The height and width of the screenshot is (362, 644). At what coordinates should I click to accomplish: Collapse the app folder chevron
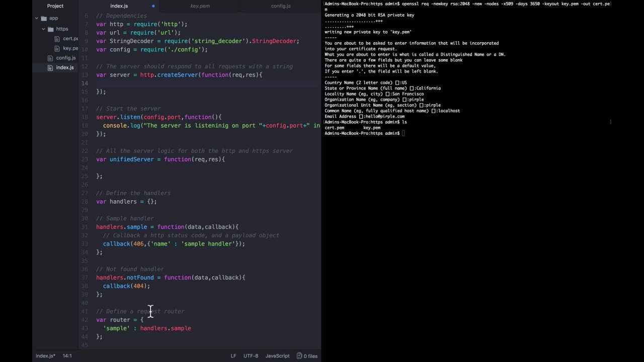[x=37, y=18]
